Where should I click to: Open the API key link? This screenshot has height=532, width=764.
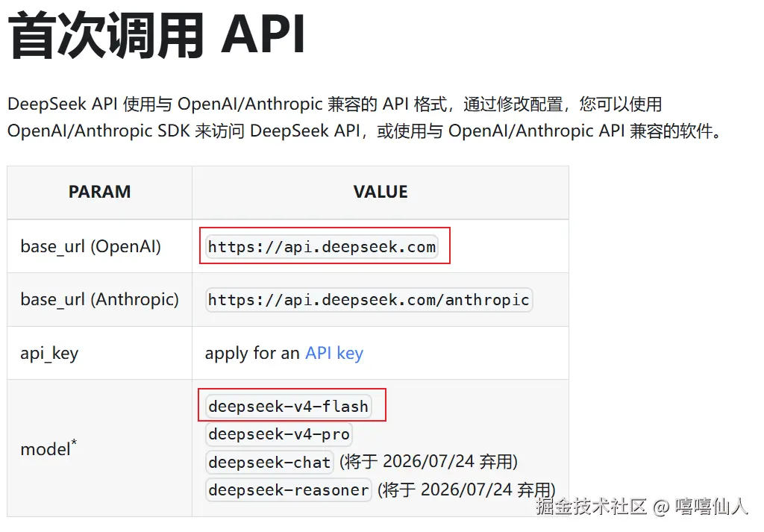(x=334, y=353)
